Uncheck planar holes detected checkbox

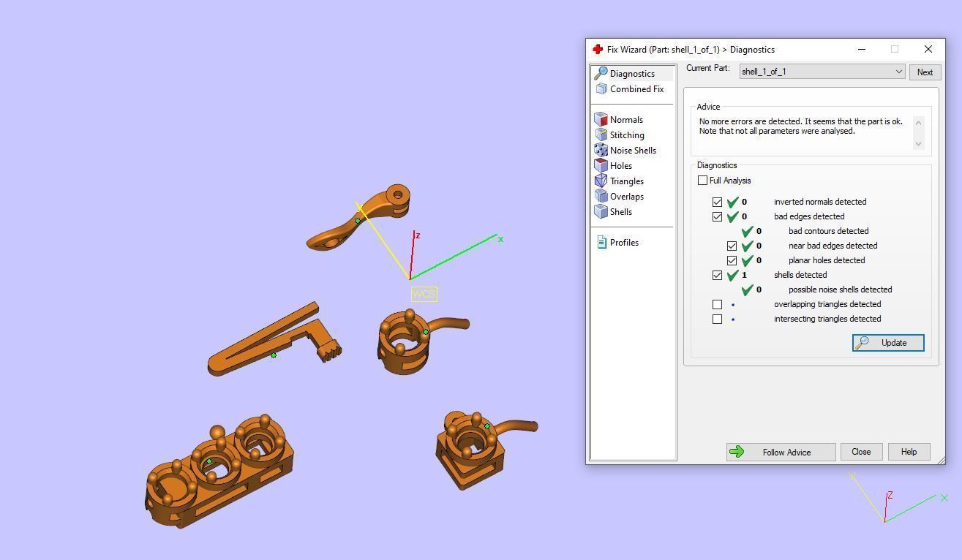[x=732, y=260]
